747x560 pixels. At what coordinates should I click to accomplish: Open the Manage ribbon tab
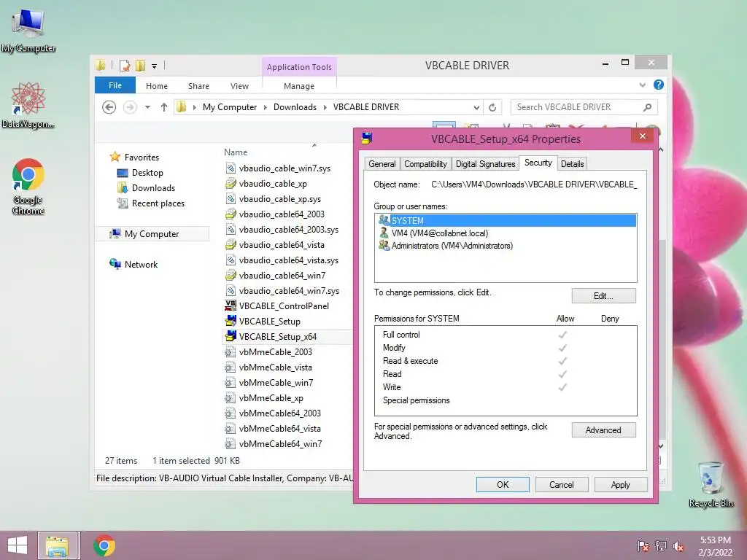[298, 86]
